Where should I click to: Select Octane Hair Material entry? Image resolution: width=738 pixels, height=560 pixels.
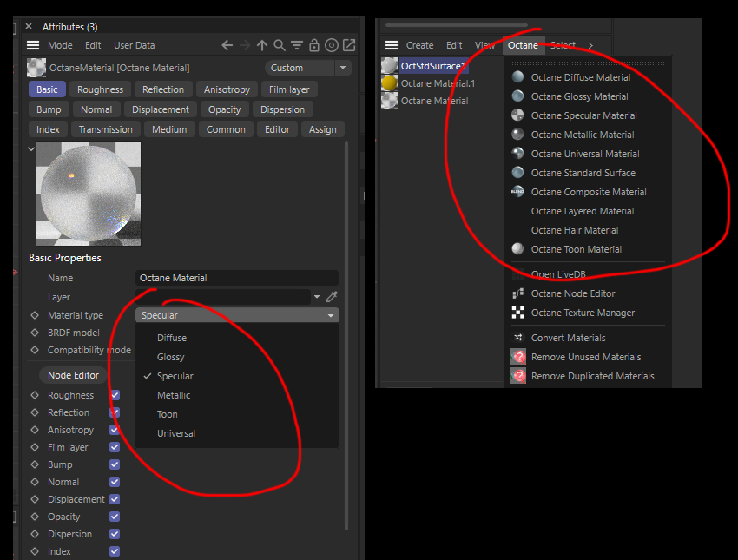pyautogui.click(x=575, y=230)
